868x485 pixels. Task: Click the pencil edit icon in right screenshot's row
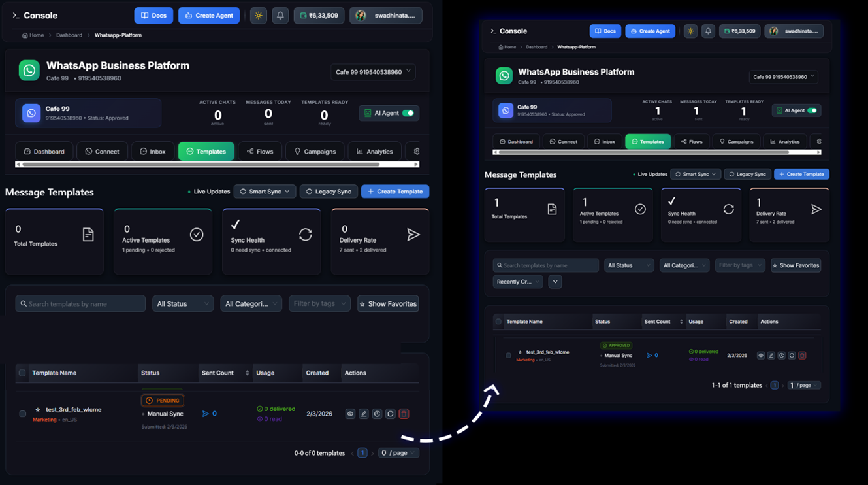point(771,356)
